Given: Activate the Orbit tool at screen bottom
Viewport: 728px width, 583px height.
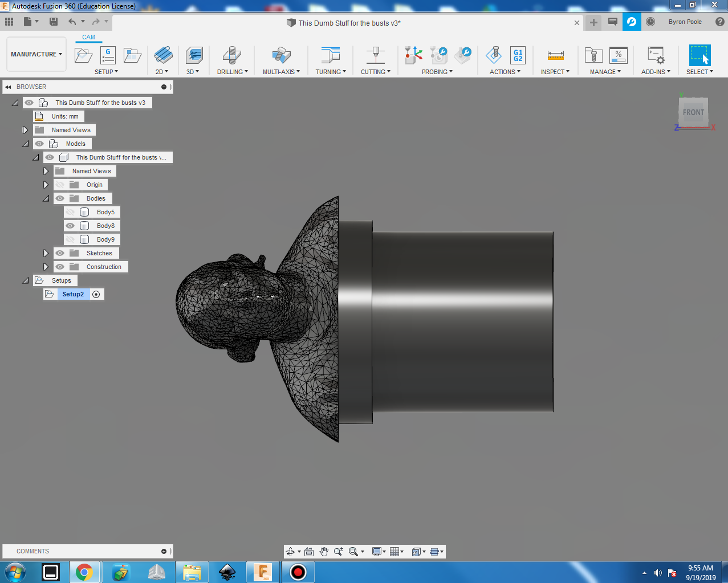Looking at the screenshot, I should coord(291,551).
